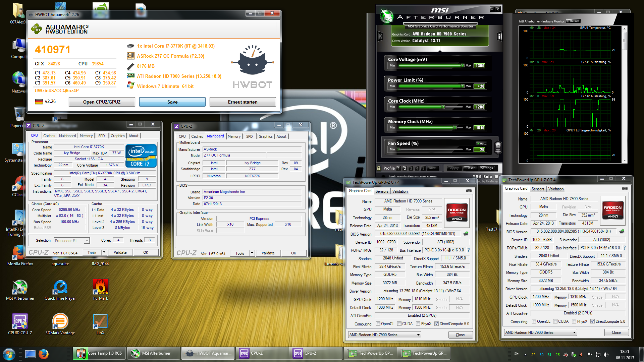Save BIOS via chip icon in right GPU-Z
The width and height of the screenshot is (644, 362).
pos(622,231)
